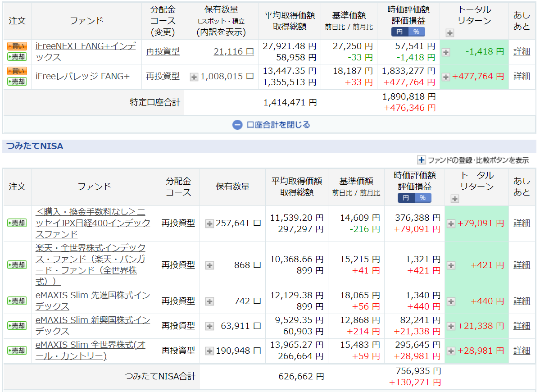Click 口座合計を閉じる text link
The height and width of the screenshot is (392, 540).
coord(278,125)
